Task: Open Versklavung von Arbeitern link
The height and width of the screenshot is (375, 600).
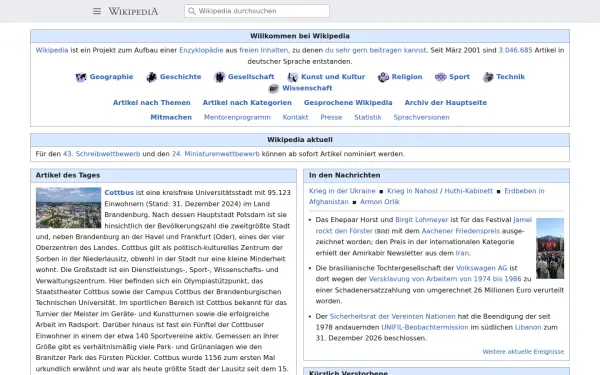Action: tap(445, 279)
